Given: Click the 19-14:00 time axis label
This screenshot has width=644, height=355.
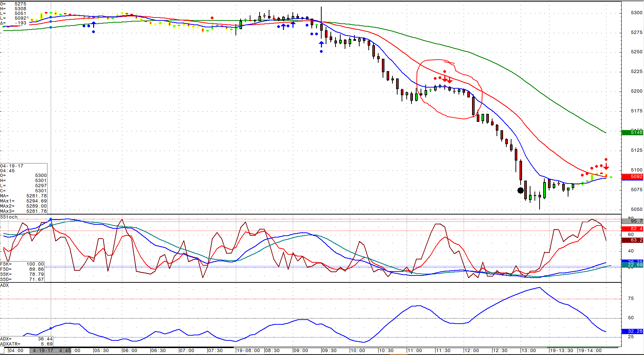Looking at the screenshot, I should tap(590, 351).
